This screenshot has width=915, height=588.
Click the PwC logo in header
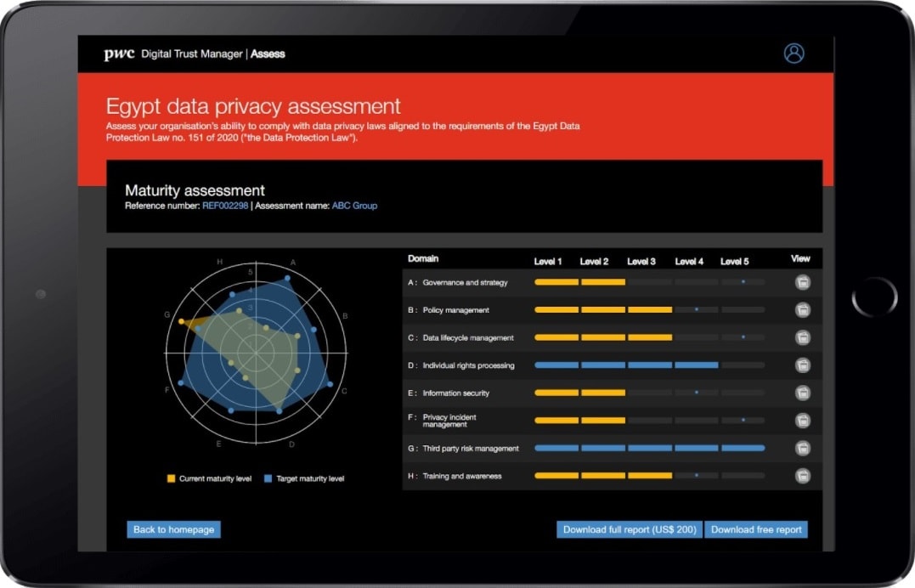pos(119,54)
